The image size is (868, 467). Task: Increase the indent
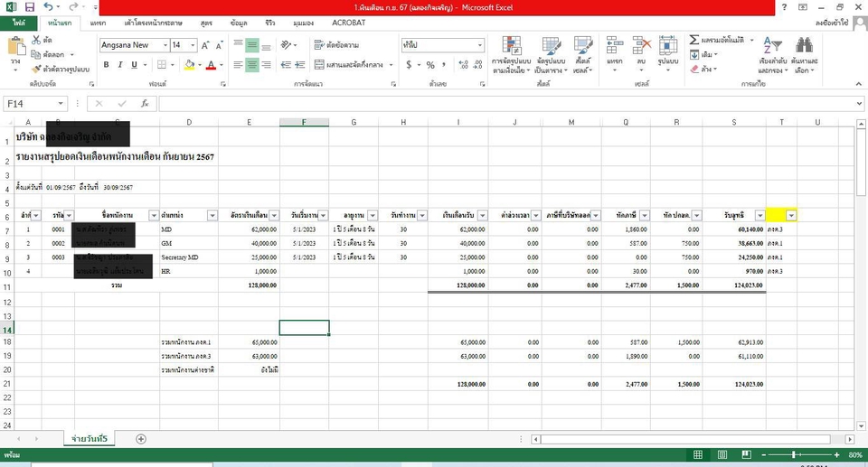point(299,65)
